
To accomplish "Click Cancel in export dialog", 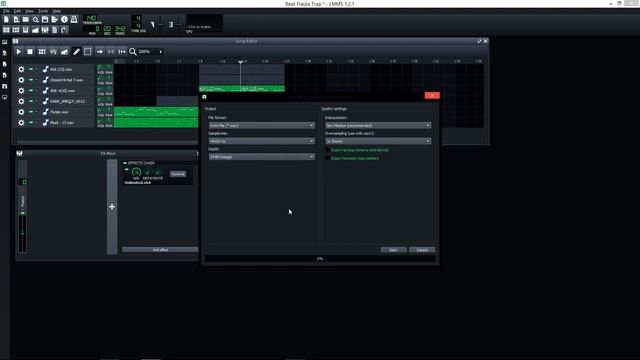I will tap(422, 250).
